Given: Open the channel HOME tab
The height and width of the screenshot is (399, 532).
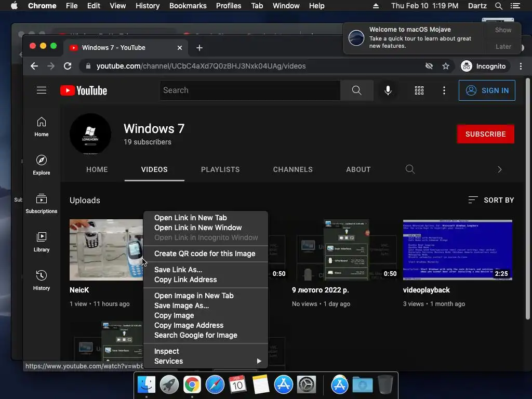Looking at the screenshot, I should (x=97, y=169).
